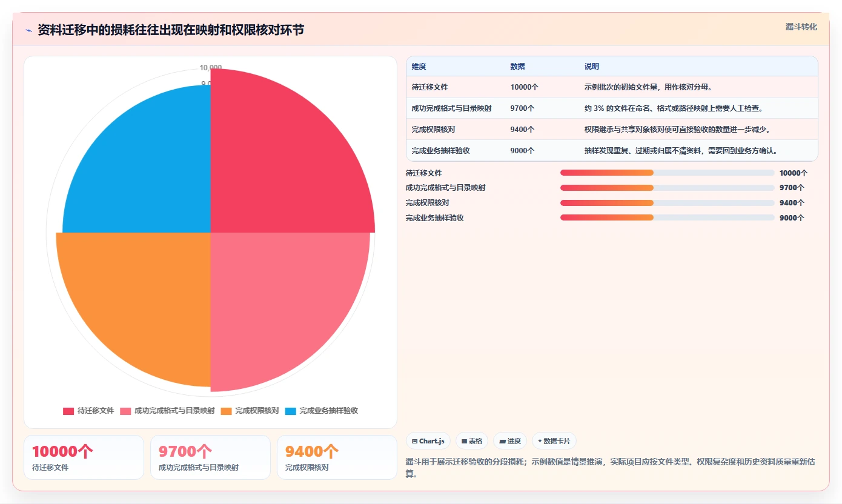Toggle the 完成权限核对 legend entry
842x504 pixels.
pos(250,411)
